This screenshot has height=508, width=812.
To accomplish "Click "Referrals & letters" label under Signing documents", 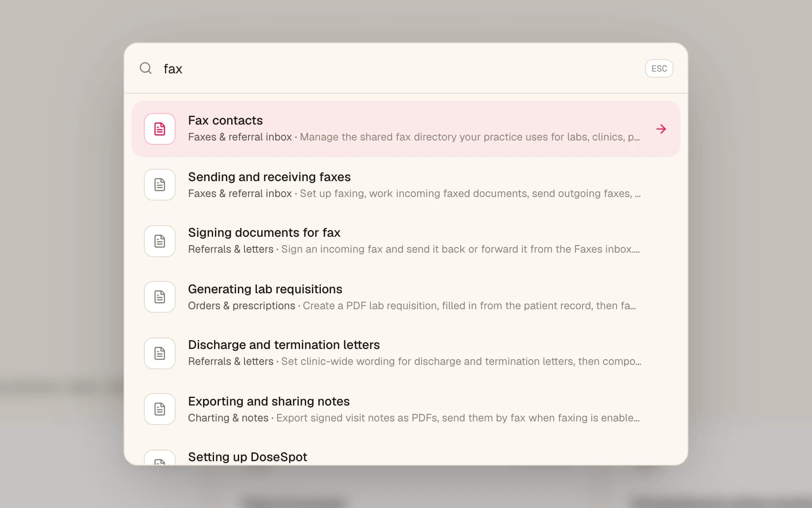I will coord(231,249).
